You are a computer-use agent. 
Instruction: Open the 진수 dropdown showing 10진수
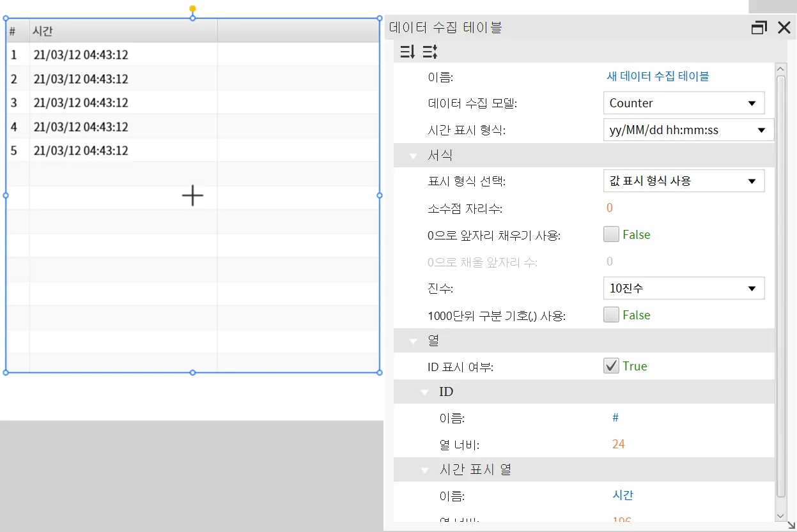[x=684, y=288]
